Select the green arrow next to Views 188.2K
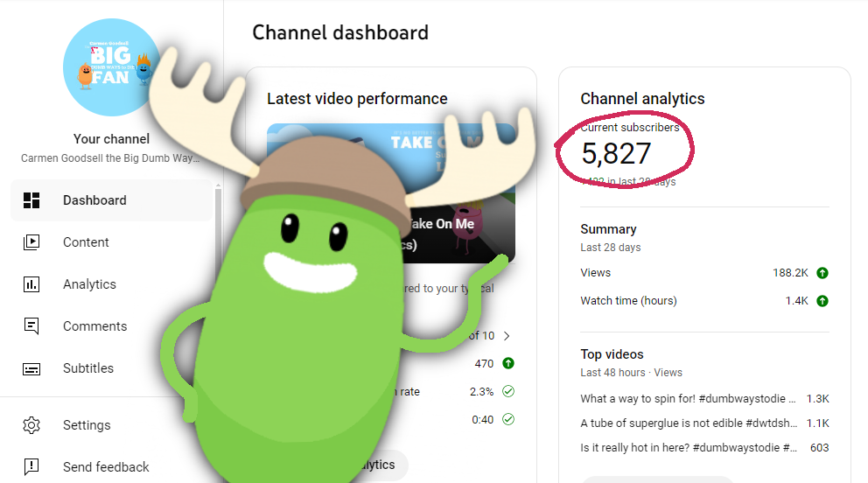Screen dimensions: 868x483 coord(822,273)
